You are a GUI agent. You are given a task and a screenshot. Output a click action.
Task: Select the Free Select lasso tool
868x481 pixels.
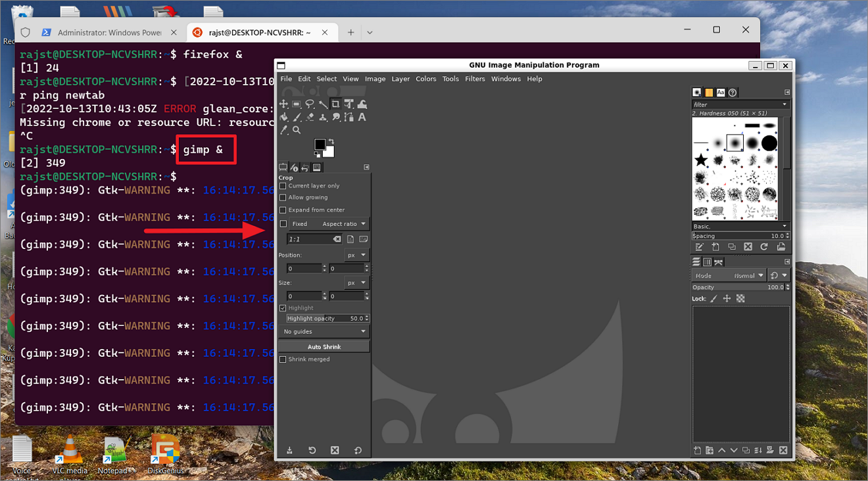tap(310, 104)
